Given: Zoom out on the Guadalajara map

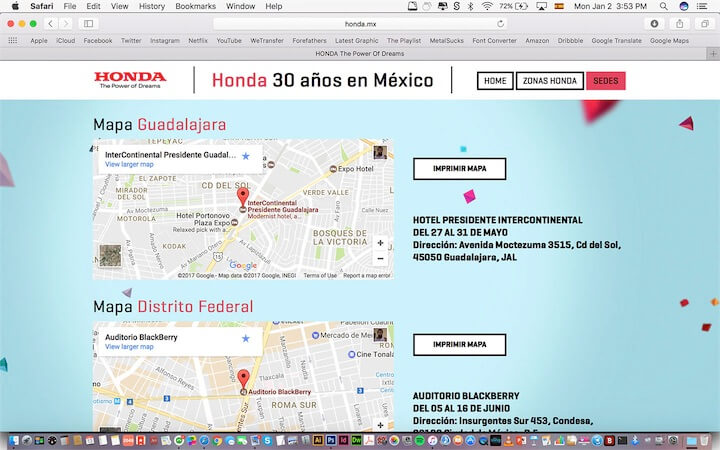Looking at the screenshot, I should tap(380, 259).
